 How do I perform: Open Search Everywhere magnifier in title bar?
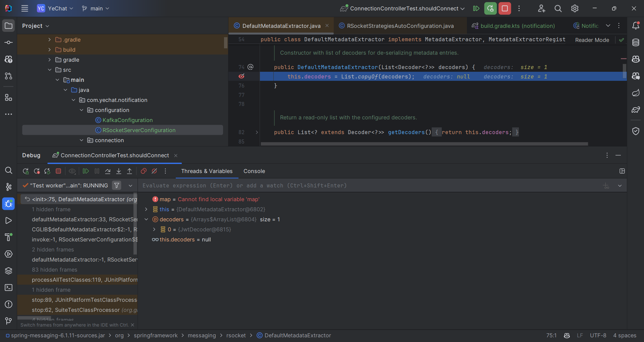pos(558,8)
